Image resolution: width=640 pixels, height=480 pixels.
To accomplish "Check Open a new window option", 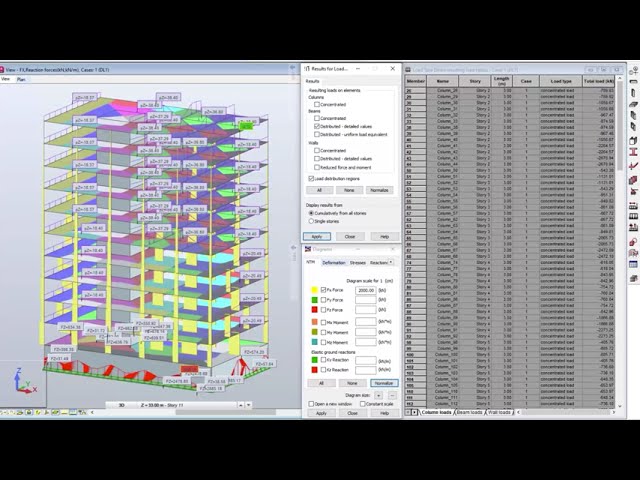I will [x=311, y=404].
